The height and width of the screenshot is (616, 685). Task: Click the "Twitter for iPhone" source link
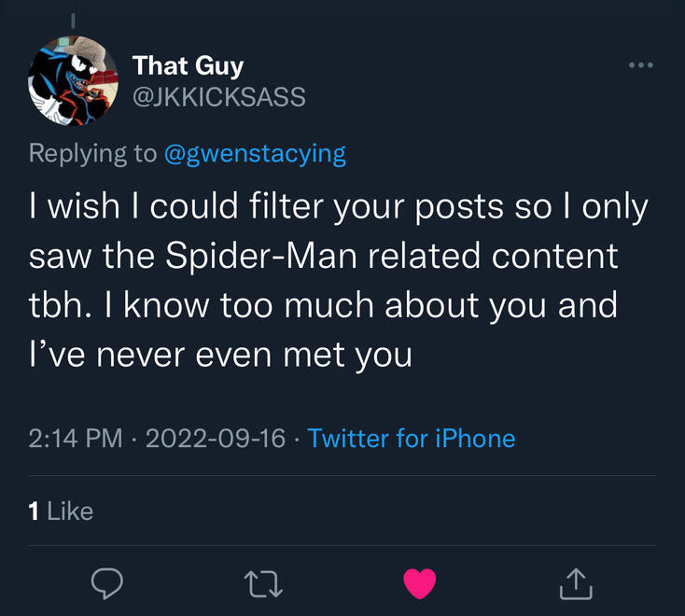[x=412, y=438]
